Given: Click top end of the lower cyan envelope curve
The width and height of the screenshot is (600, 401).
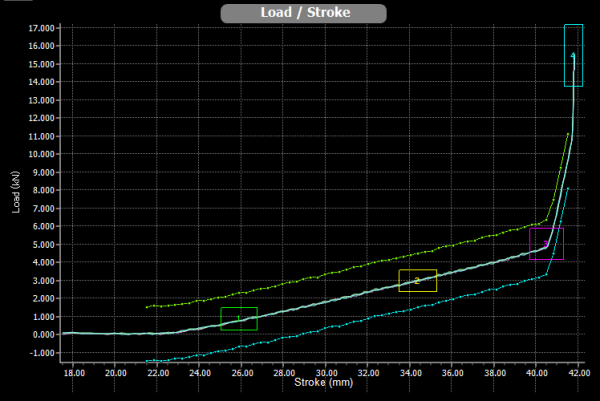Looking at the screenshot, I should pos(568,188).
